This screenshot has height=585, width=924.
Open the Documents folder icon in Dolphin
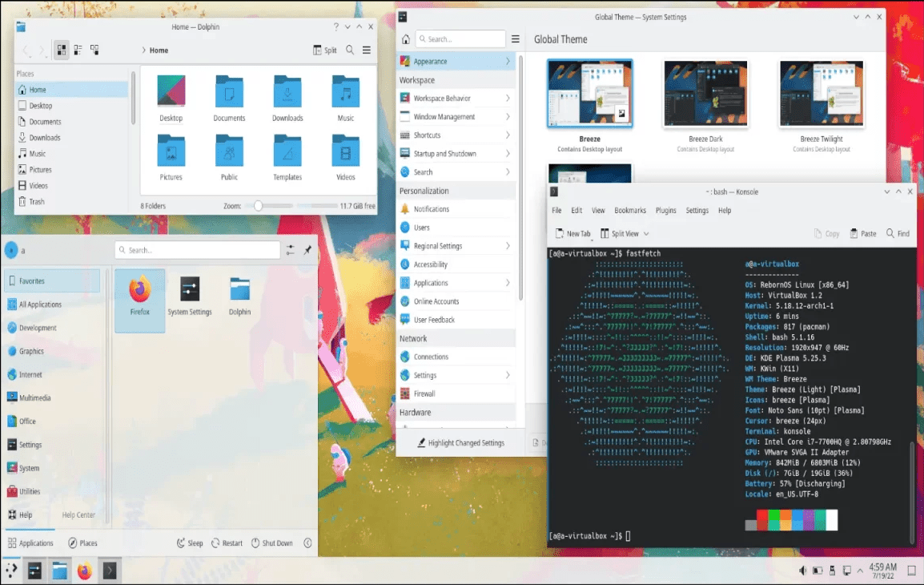[x=229, y=99]
